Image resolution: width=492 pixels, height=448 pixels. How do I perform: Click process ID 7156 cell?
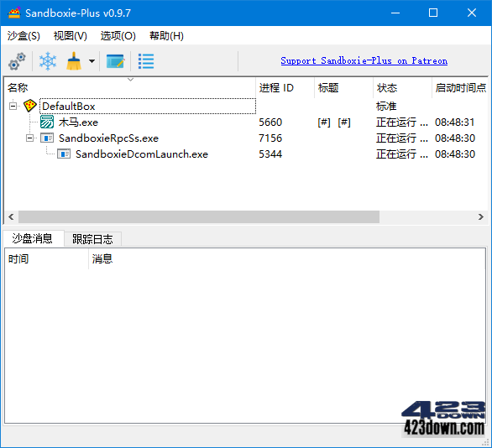(270, 138)
